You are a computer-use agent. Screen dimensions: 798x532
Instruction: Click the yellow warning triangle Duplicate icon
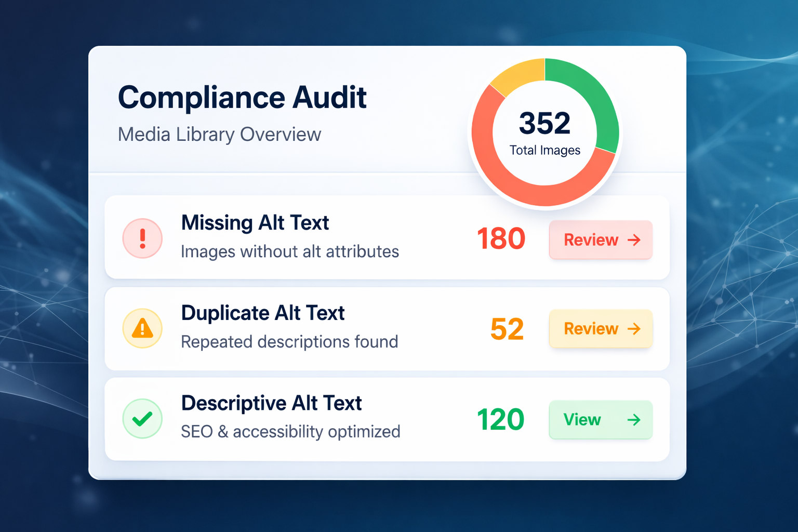pos(142,328)
